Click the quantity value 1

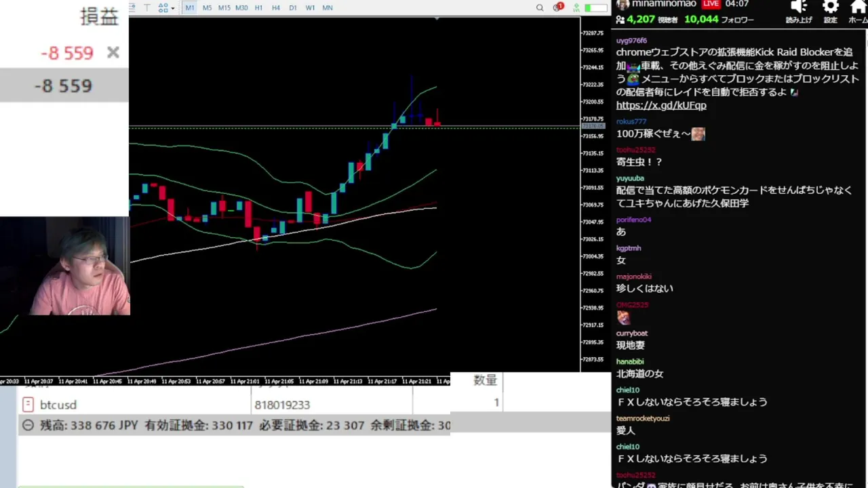[496, 403]
